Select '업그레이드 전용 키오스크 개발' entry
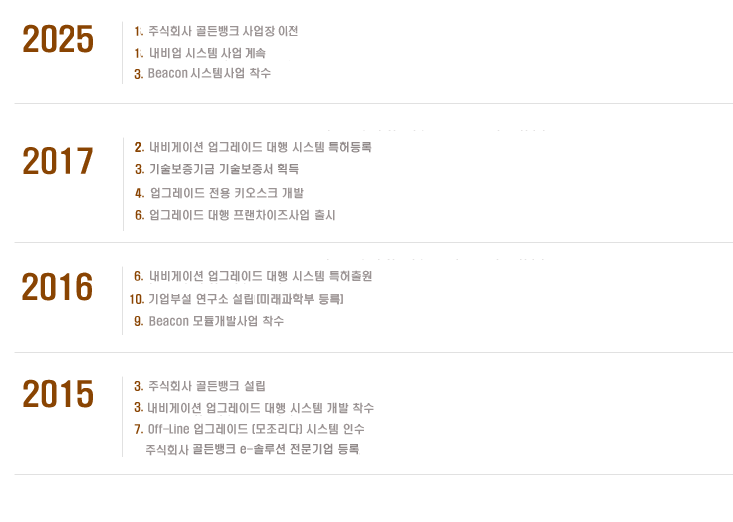 [x=227, y=193]
